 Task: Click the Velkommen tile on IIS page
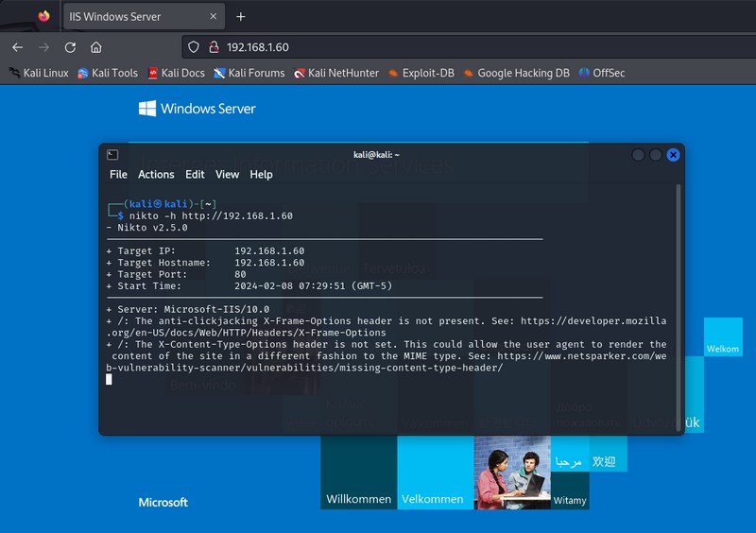[x=436, y=473]
